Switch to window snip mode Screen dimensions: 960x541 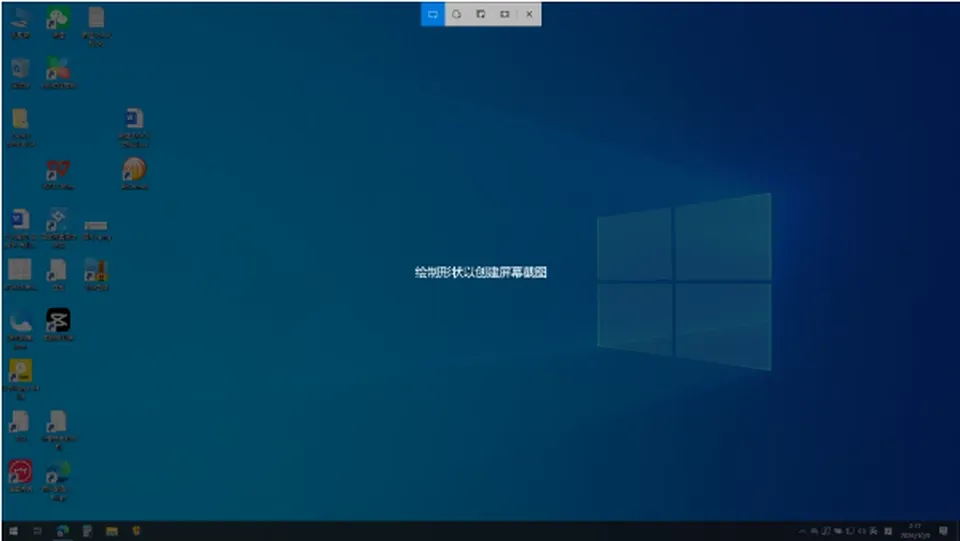click(481, 14)
